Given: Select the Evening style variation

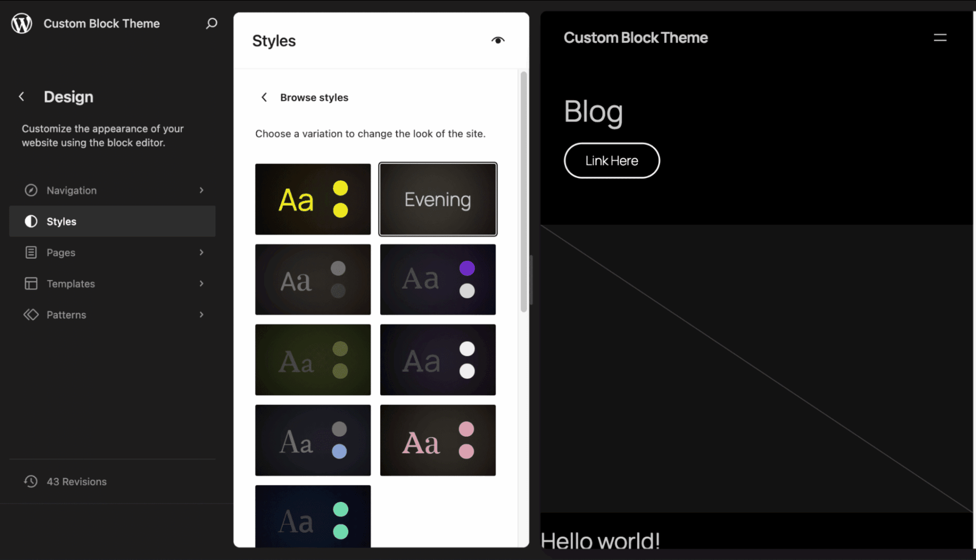Looking at the screenshot, I should (x=437, y=199).
